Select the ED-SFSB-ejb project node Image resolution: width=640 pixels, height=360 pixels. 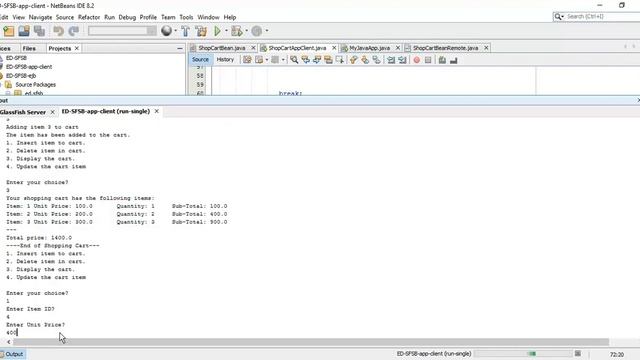coord(21,76)
